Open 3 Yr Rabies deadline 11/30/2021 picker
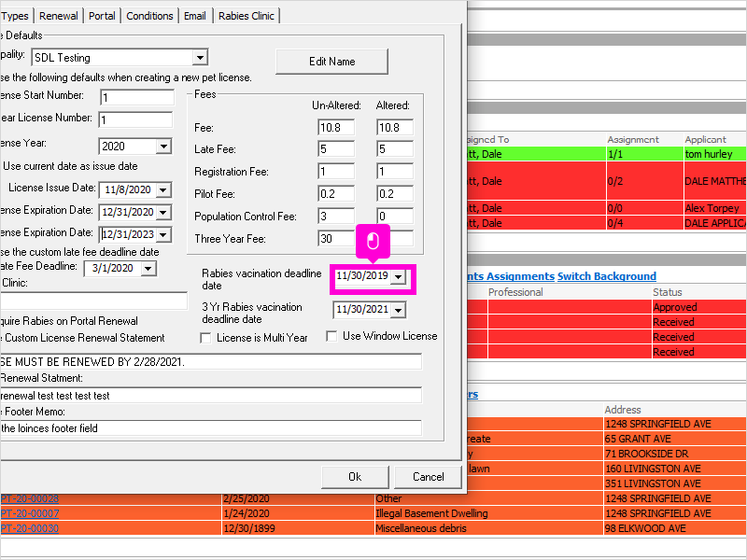Viewport: 747px width, 560px height. point(399,310)
